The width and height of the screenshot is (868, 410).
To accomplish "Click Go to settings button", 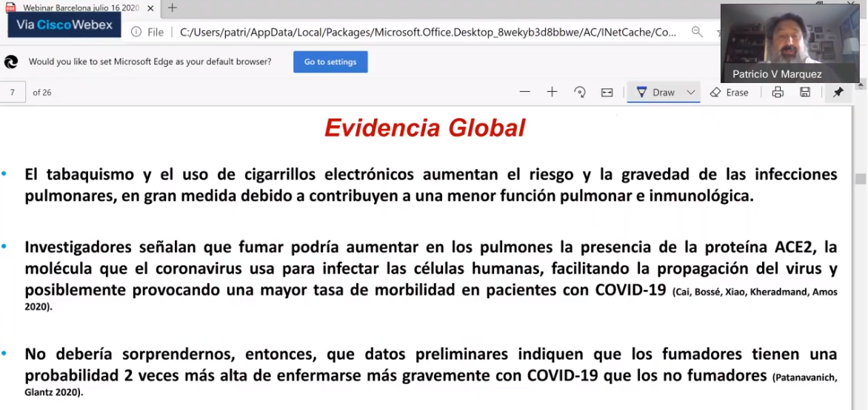I will pyautogui.click(x=330, y=62).
